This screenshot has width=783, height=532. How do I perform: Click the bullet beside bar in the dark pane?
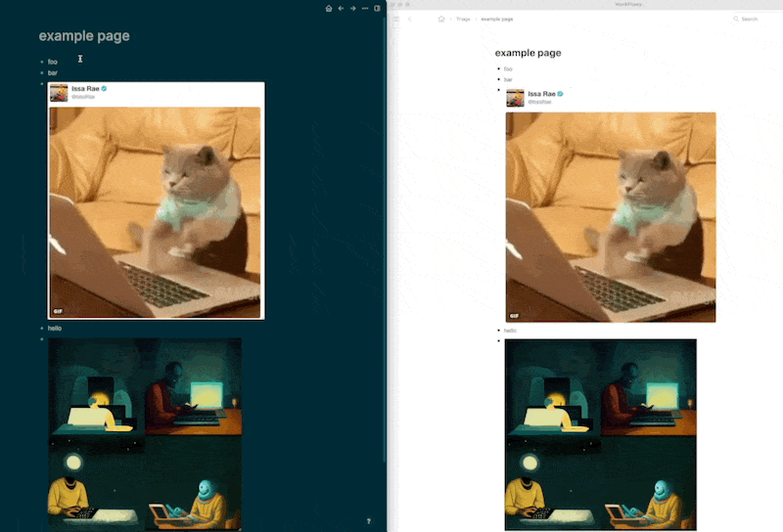41,73
